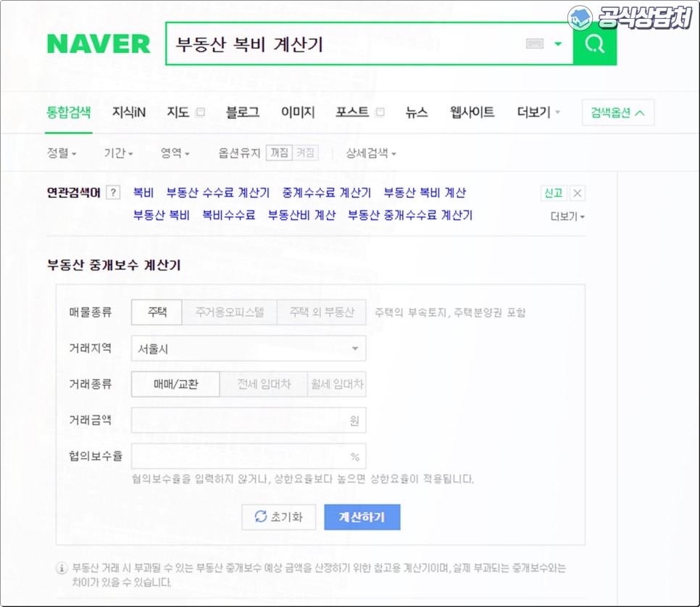The height and width of the screenshot is (607, 700).
Task: Open the 웹사이트 tab
Action: tap(472, 112)
